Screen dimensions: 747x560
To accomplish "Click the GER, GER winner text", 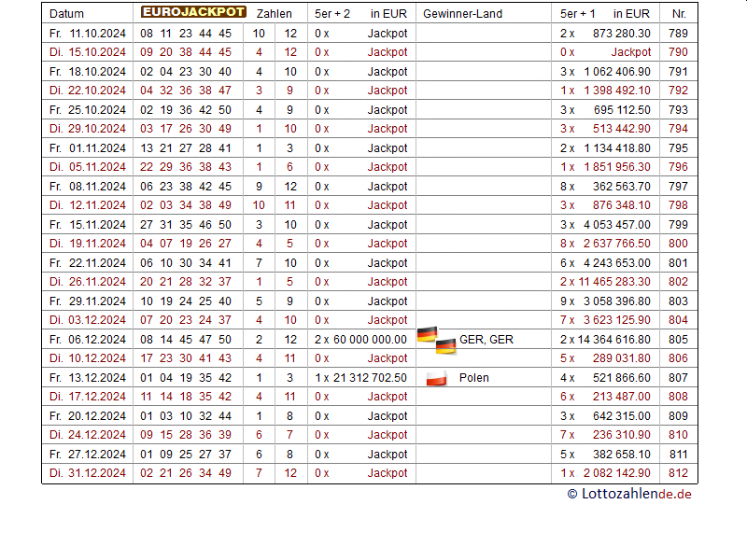I will 486,340.
